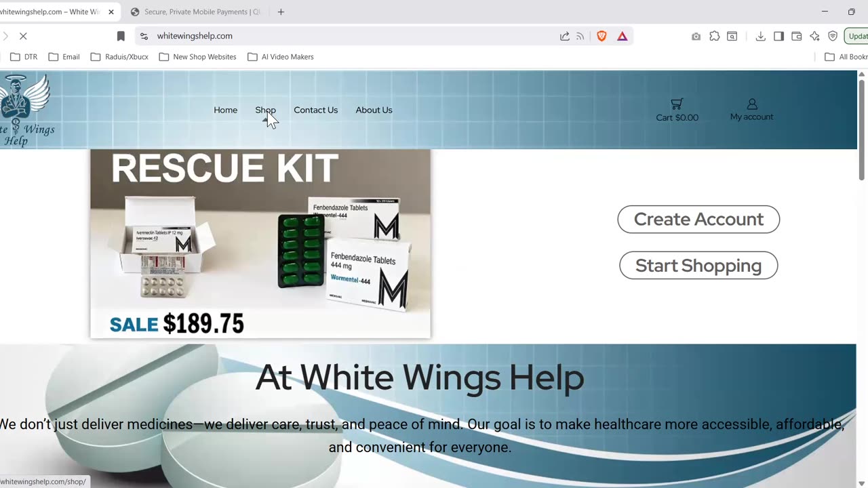Open the extensions puzzle icon
This screenshot has width=868, height=488.
[714, 37]
